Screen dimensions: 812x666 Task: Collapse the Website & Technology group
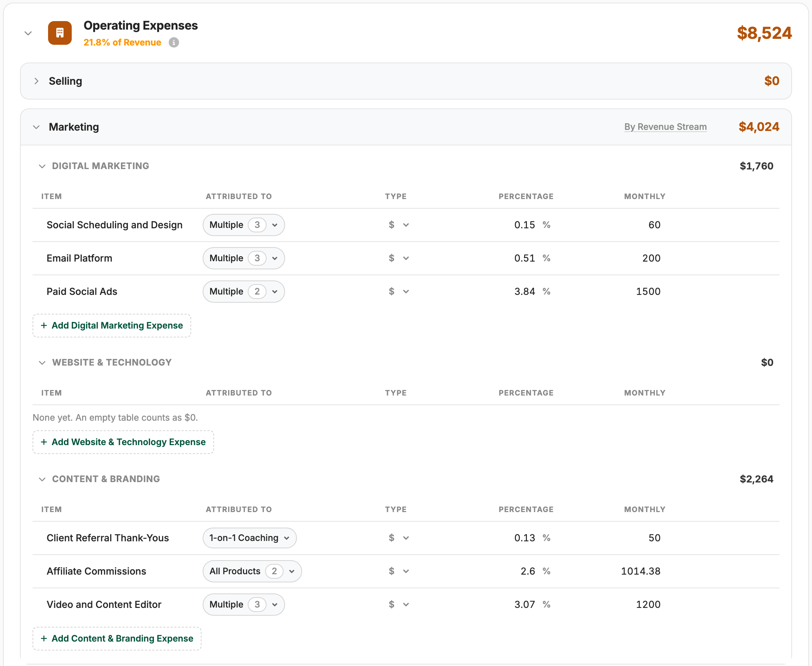(x=42, y=363)
